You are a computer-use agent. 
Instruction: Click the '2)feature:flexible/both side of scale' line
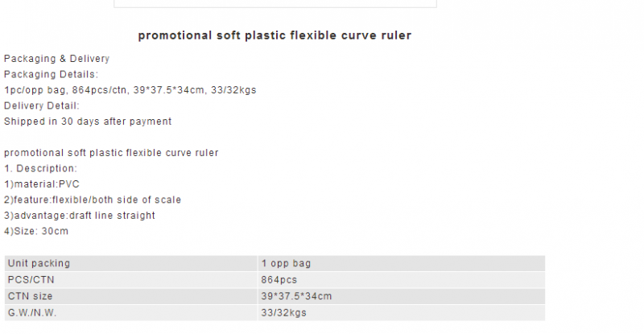[x=93, y=200]
